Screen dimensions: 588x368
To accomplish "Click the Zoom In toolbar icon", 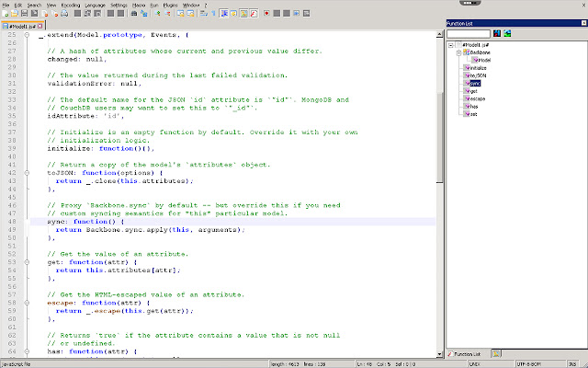I will pos(157,14).
